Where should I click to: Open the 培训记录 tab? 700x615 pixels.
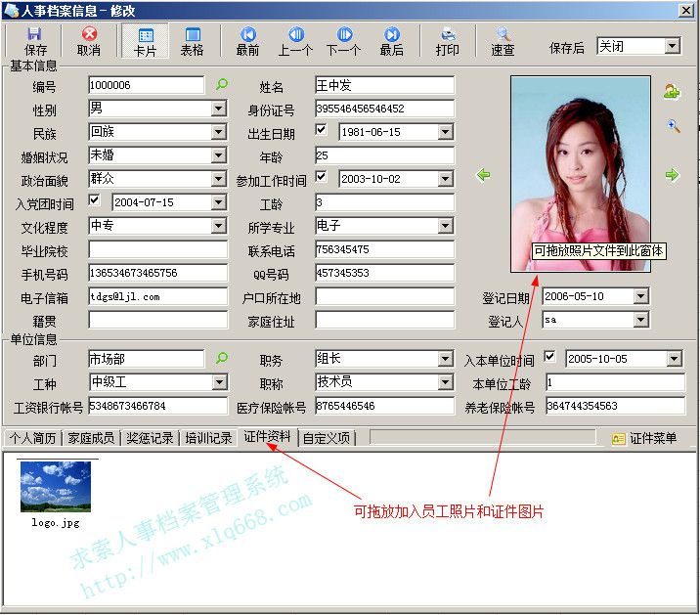click(x=208, y=438)
